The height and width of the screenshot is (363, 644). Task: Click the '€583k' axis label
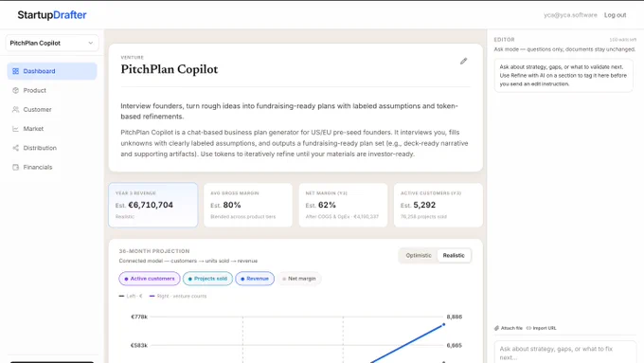click(139, 345)
